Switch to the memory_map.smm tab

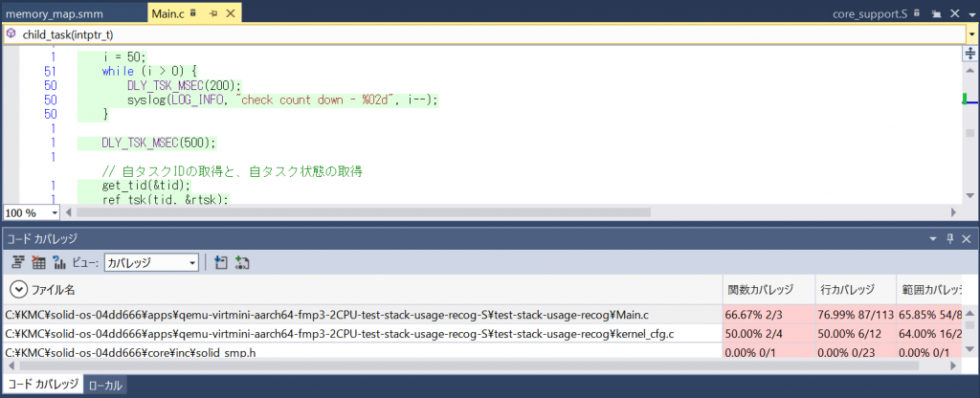tap(54, 13)
